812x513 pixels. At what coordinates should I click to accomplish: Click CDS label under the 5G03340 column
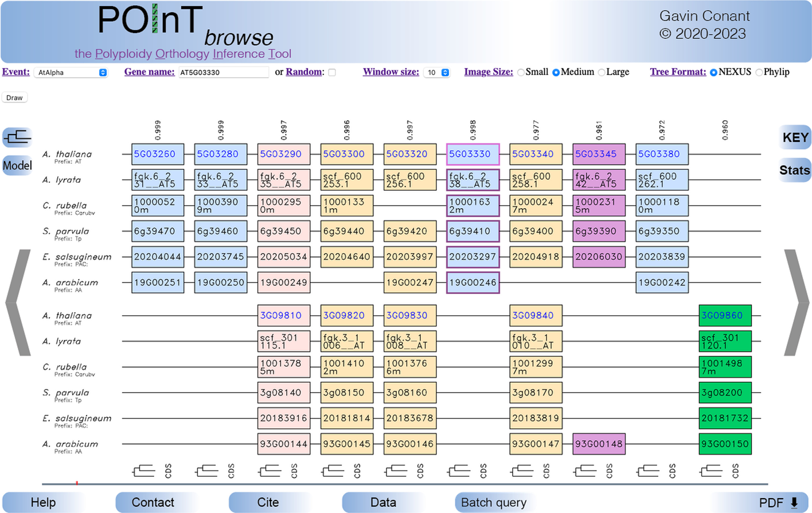click(546, 471)
